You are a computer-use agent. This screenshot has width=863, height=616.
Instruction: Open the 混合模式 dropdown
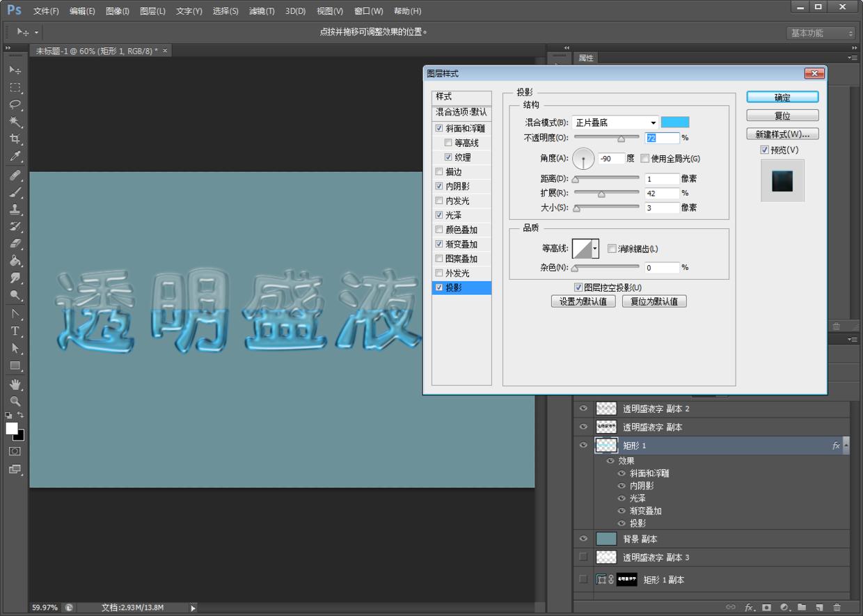click(615, 123)
